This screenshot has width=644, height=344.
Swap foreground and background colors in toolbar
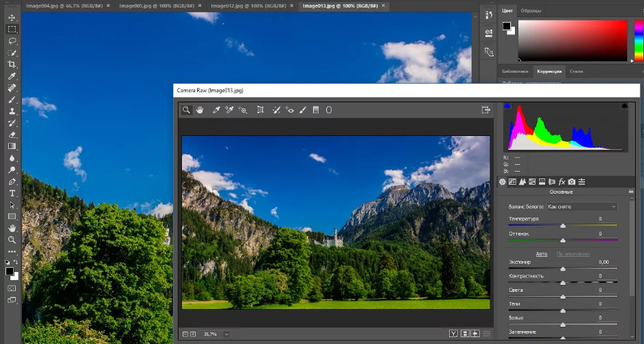point(15,262)
